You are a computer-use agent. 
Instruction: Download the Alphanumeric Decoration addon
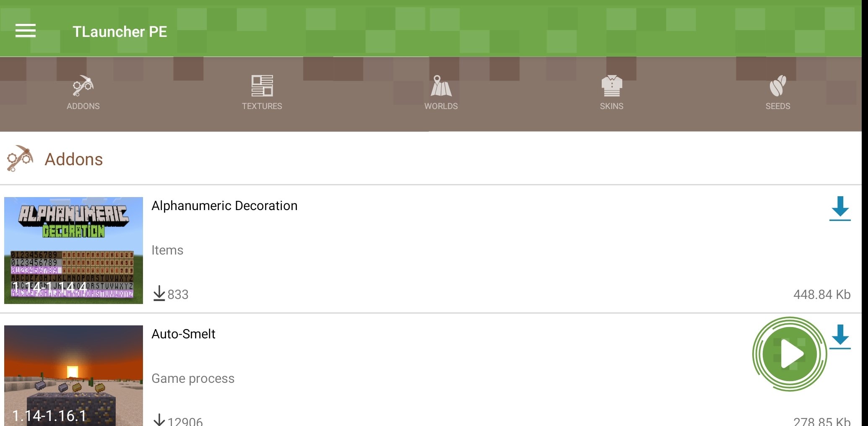(840, 208)
